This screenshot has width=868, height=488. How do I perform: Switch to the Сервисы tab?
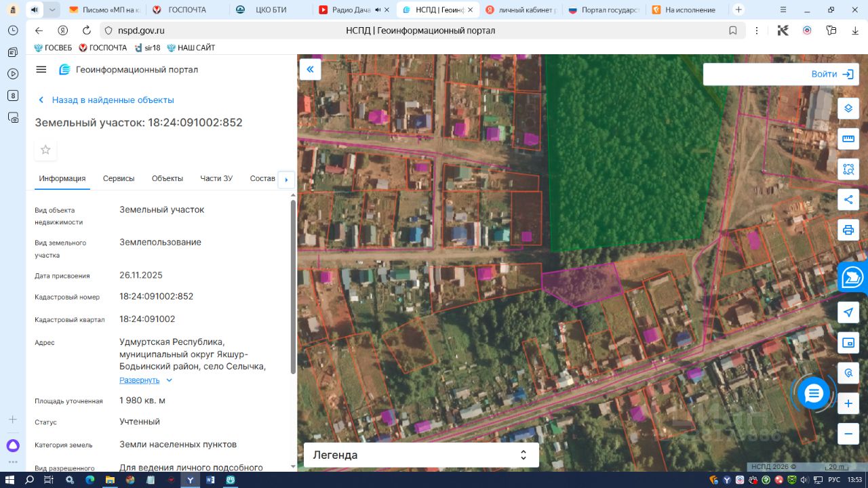[119, 179]
